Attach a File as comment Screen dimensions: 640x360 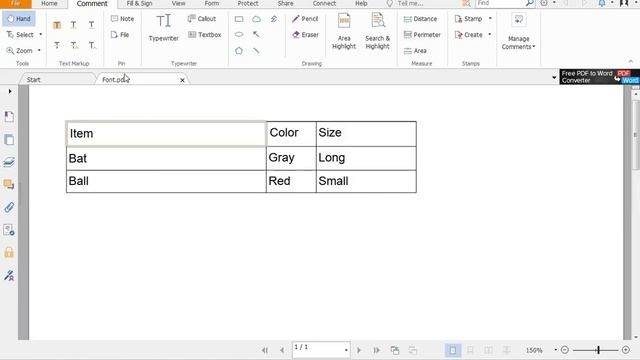click(x=120, y=35)
